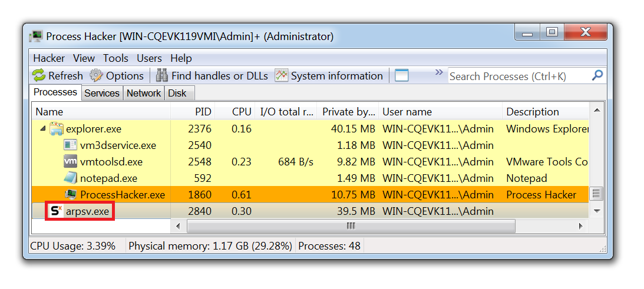The height and width of the screenshot is (289, 644).
Task: Open the Tools menu
Action: [115, 58]
